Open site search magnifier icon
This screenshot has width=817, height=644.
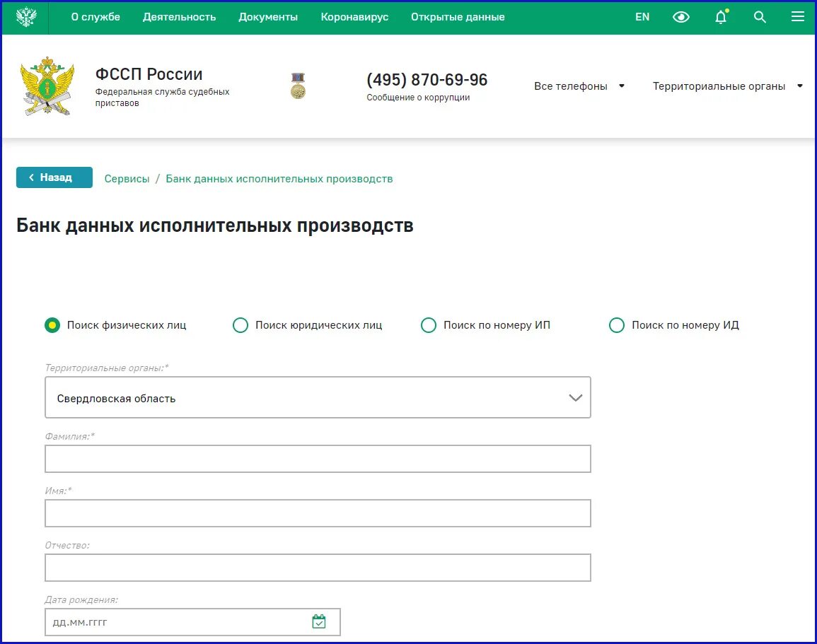760,17
